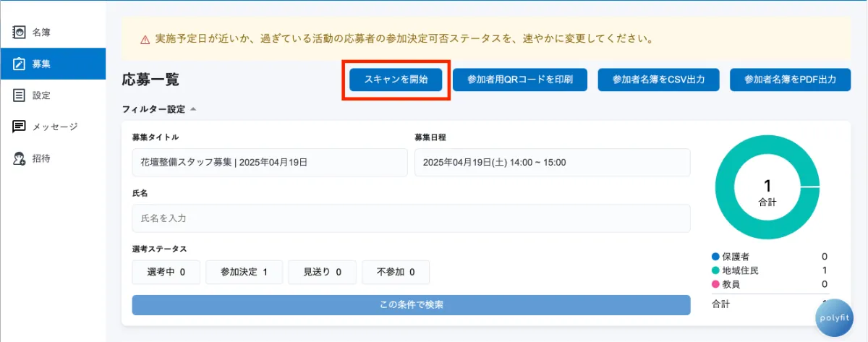Click the 氏名を入力 name field
This screenshot has width=868, height=342.
click(411, 218)
